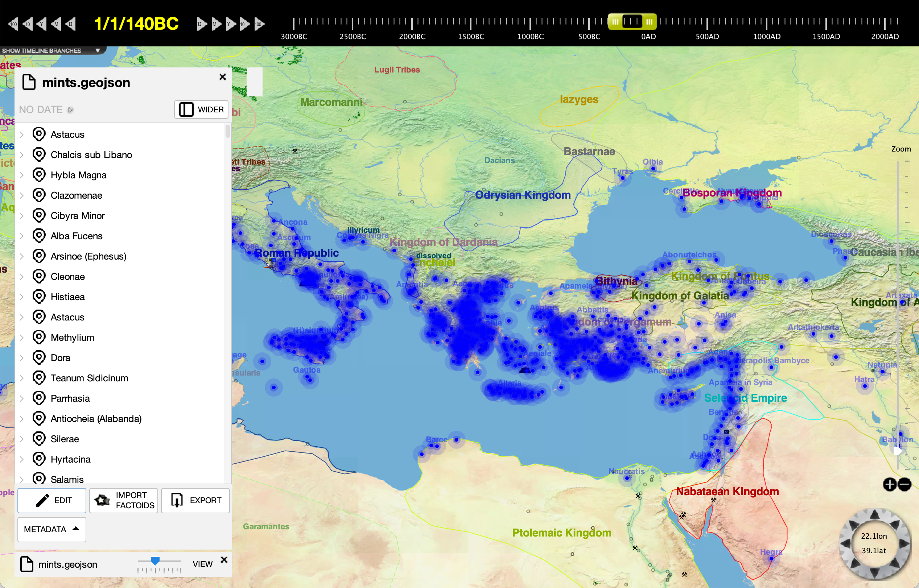The height and width of the screenshot is (588, 919).
Task: Select Teanum Sidicinum in the list
Action: (89, 378)
